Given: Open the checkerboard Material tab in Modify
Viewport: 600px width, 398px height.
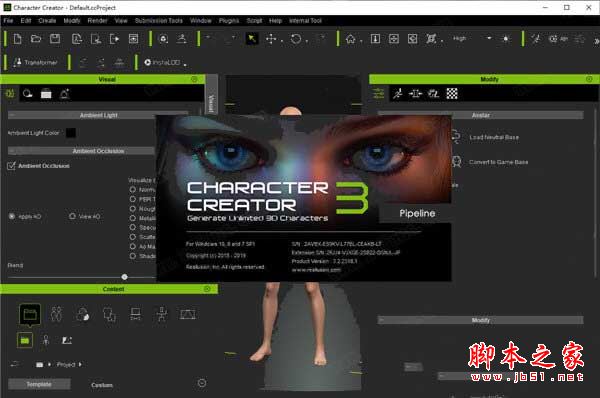Looking at the screenshot, I should pyautogui.click(x=452, y=93).
